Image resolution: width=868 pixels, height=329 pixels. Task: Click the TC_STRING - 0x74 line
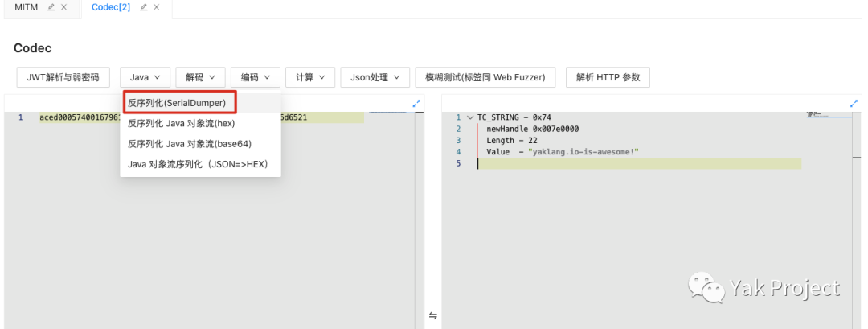point(514,117)
